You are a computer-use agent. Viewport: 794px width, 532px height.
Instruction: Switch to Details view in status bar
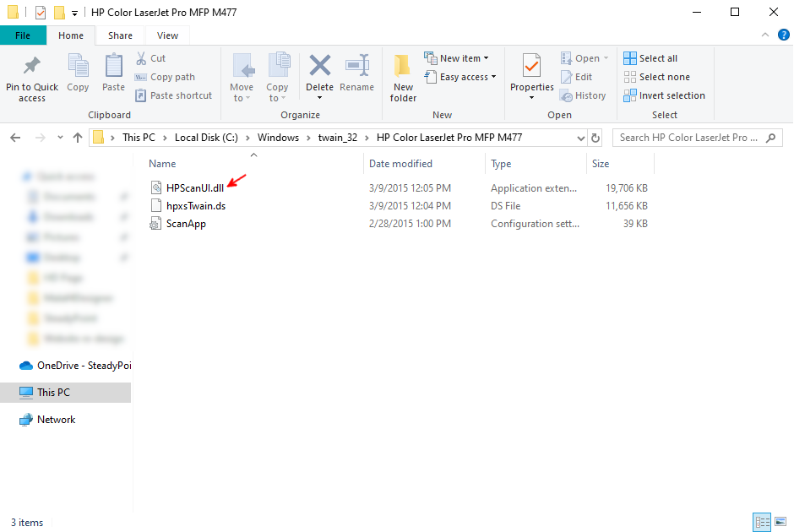click(762, 522)
